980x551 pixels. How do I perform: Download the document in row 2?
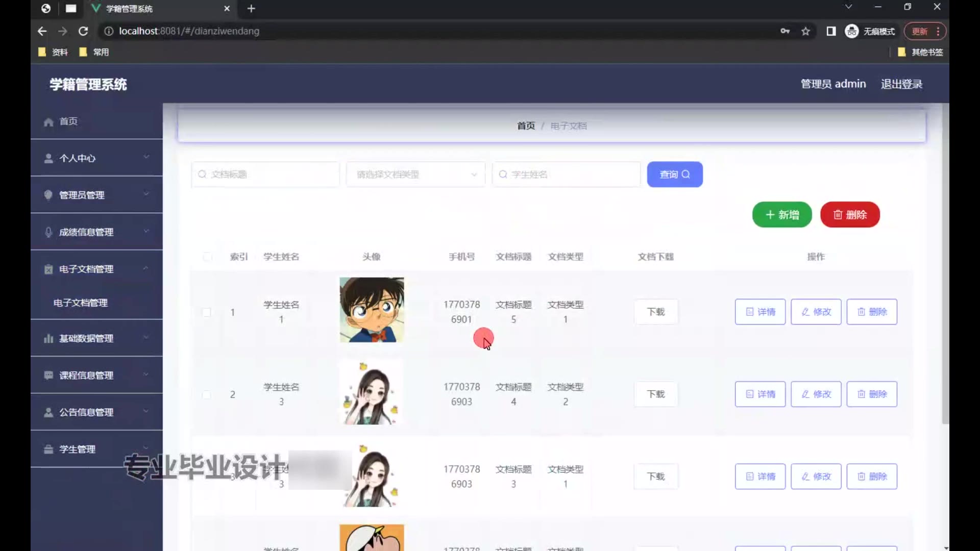(656, 394)
